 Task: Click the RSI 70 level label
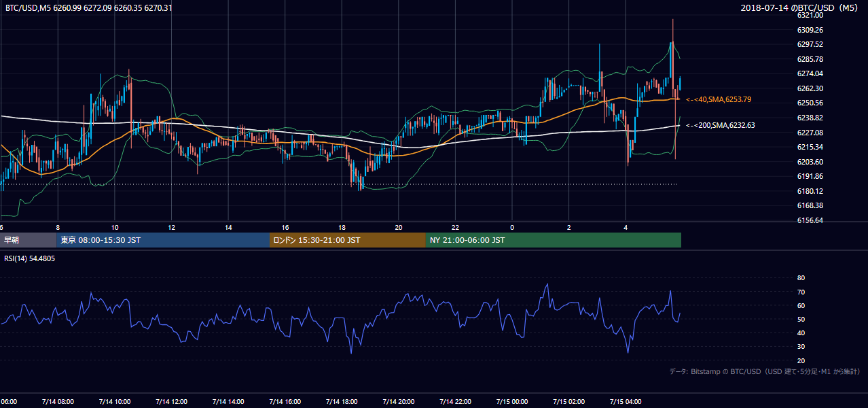point(801,292)
